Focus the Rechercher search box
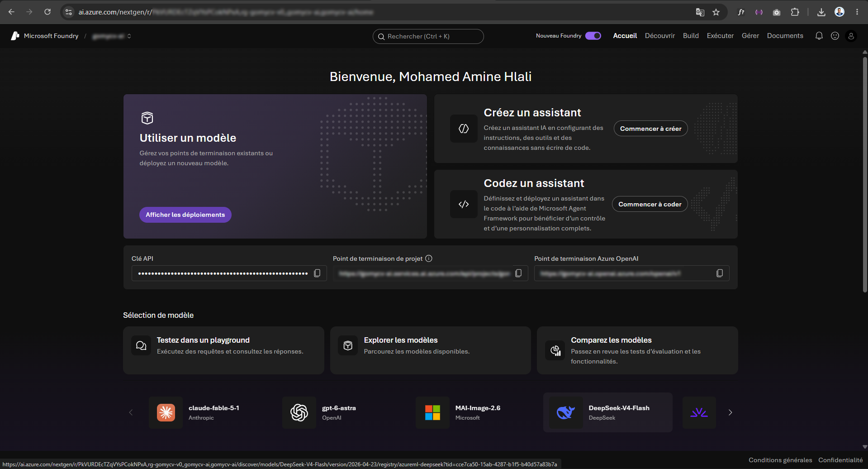Image resolution: width=868 pixels, height=469 pixels. click(428, 36)
